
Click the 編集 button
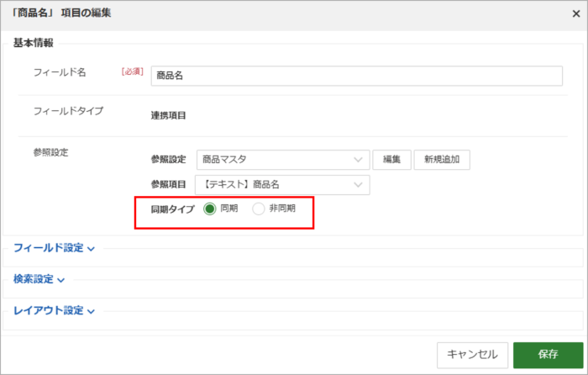(392, 160)
